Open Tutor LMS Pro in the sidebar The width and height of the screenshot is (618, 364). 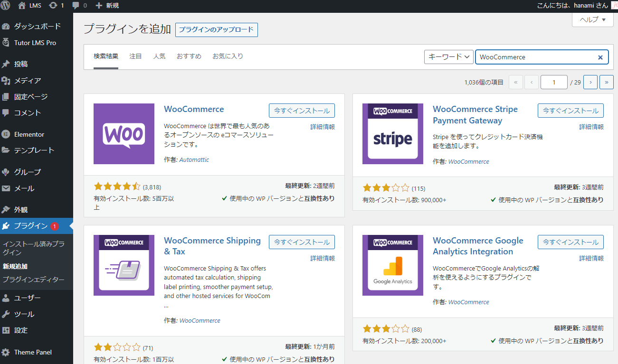click(31, 43)
